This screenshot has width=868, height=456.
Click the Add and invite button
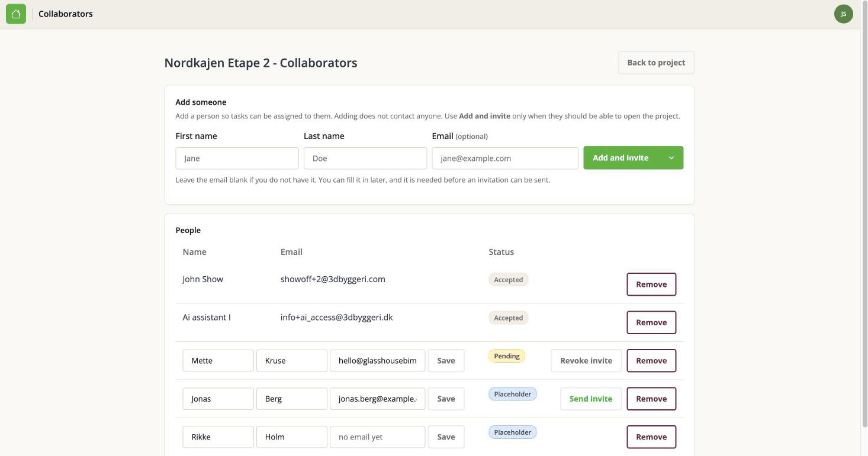point(621,158)
